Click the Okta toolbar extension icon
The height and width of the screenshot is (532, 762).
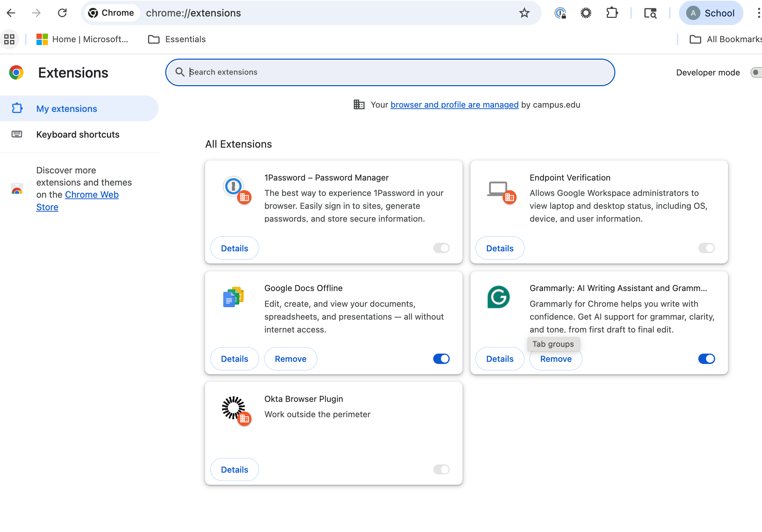586,13
